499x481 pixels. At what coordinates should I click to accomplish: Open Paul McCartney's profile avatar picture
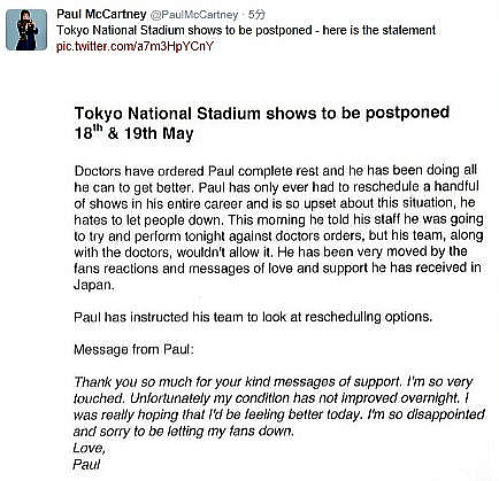pos(27,30)
